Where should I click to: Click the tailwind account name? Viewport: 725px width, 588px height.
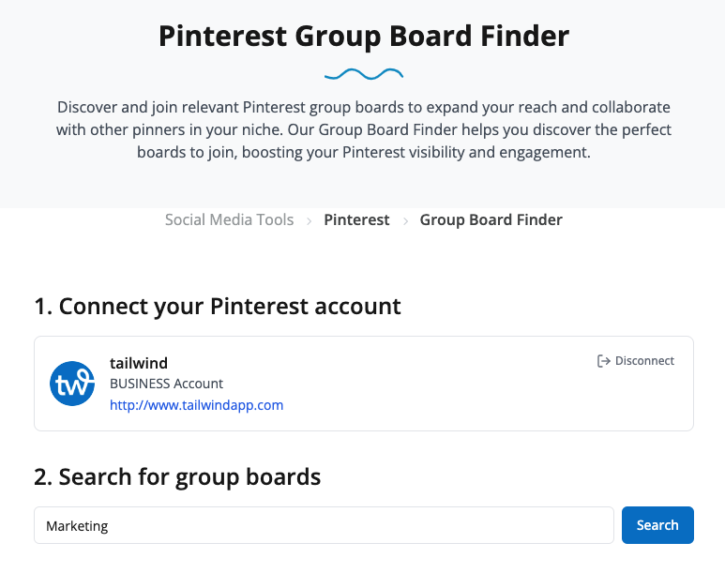click(x=139, y=363)
